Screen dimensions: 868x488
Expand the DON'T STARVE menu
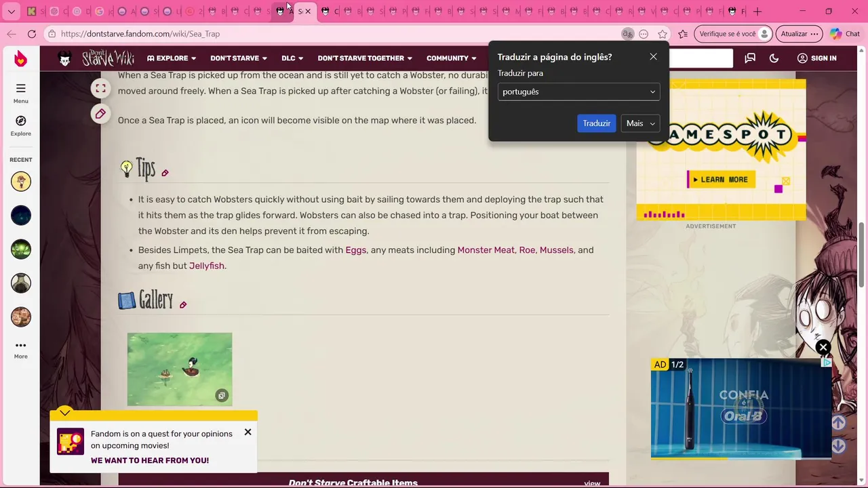click(239, 58)
